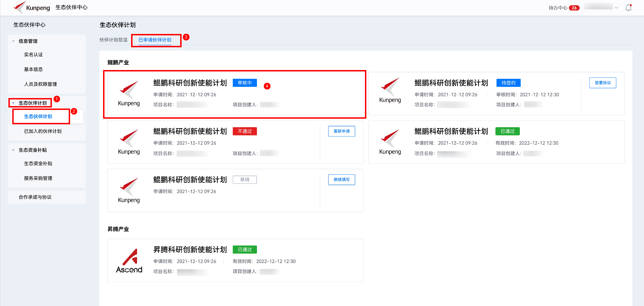Click 审核时间 2021-12-12 12:30 text
644x306 pixels.
[528, 95]
